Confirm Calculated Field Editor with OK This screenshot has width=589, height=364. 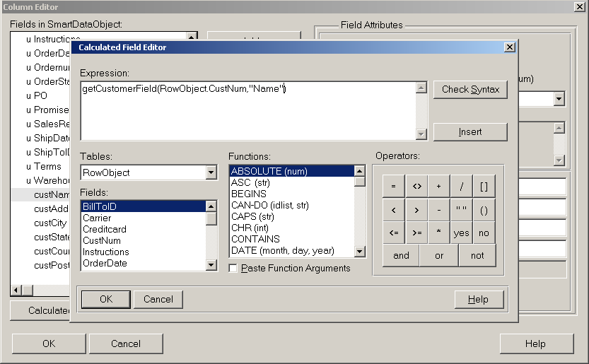pyautogui.click(x=106, y=300)
